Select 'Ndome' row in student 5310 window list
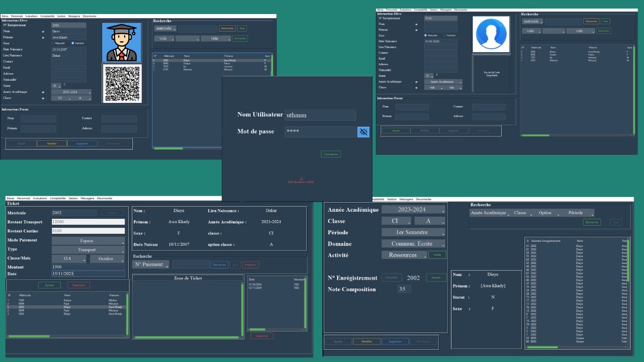This screenshot has height=362, width=644. pyautogui.click(x=576, y=60)
